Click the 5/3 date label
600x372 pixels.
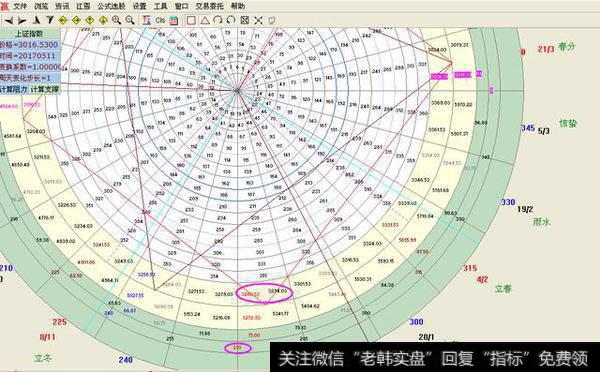click(544, 131)
